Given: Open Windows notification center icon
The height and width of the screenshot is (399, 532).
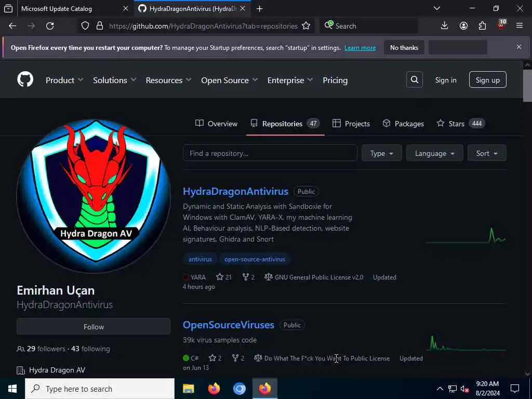Looking at the screenshot, I should coord(515,389).
